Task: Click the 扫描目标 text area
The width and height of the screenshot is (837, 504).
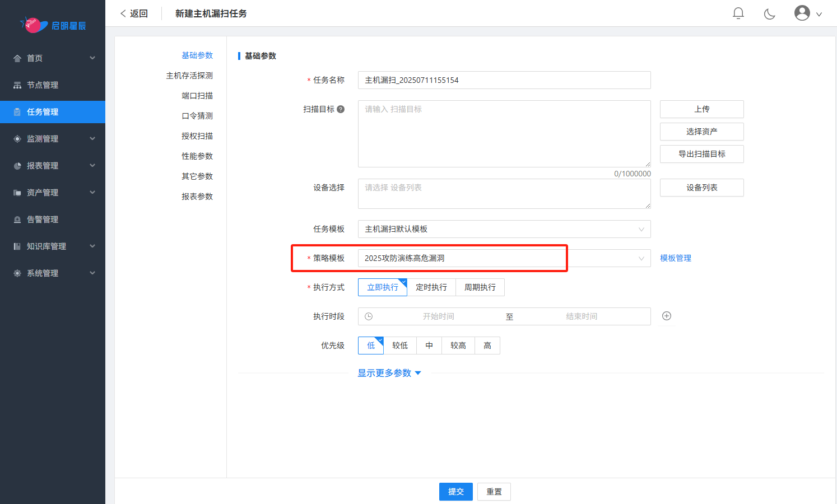Action: coord(504,133)
